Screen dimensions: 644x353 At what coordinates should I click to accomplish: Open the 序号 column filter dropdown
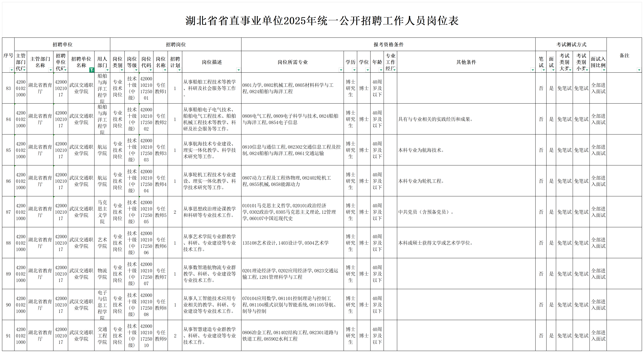pyautogui.click(x=11, y=70)
